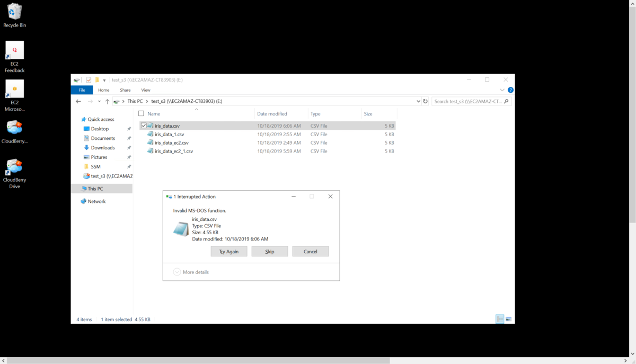The width and height of the screenshot is (636, 364).
Task: Refresh the folder with refresh icon
Action: click(x=426, y=101)
